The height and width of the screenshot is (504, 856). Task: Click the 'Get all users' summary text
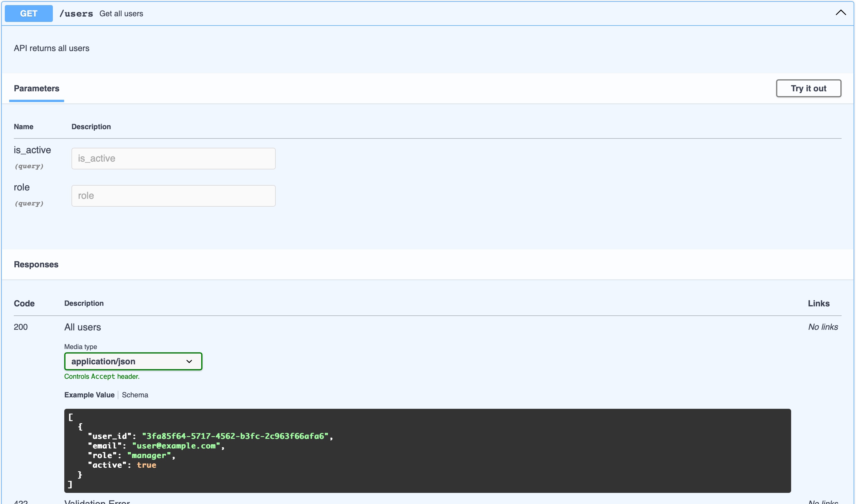121,14
